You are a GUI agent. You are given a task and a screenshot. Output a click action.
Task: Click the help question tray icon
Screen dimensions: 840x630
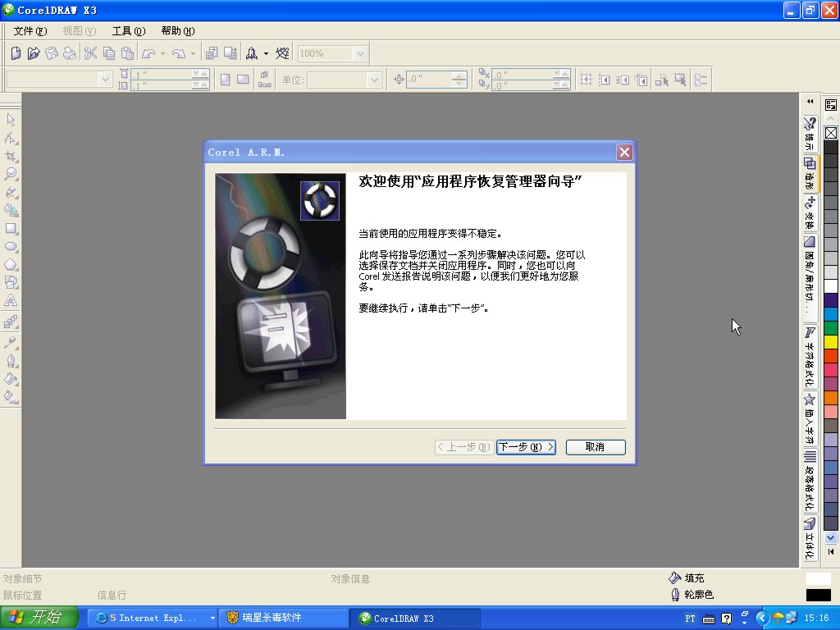(x=727, y=619)
